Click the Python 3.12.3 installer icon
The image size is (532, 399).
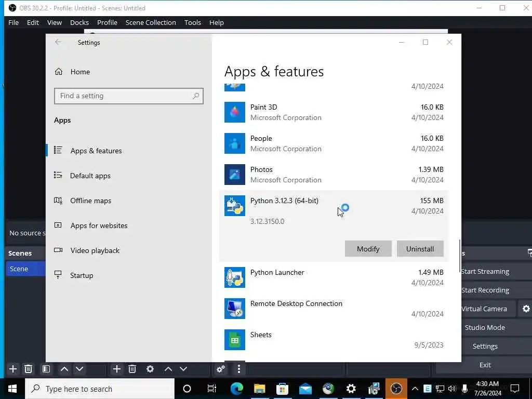coord(234,206)
